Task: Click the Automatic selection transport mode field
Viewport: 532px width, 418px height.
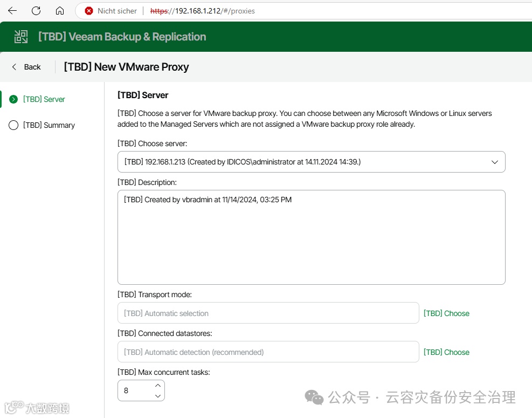Action: (x=268, y=313)
